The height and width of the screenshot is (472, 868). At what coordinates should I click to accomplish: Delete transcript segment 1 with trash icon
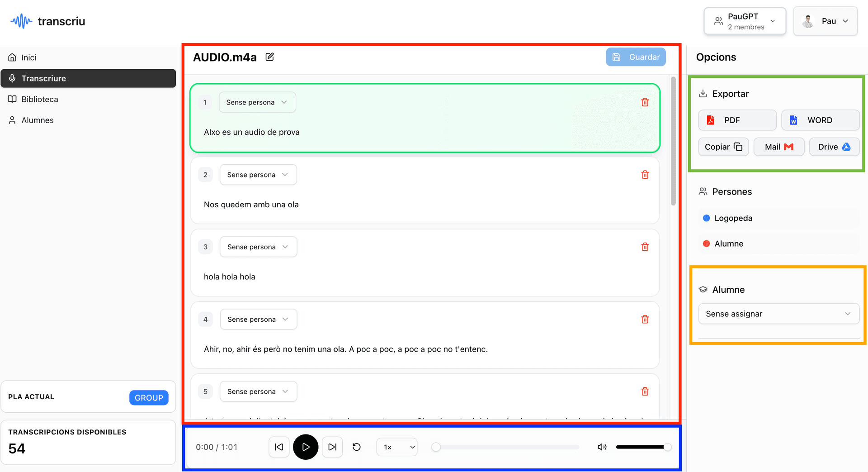(x=645, y=102)
